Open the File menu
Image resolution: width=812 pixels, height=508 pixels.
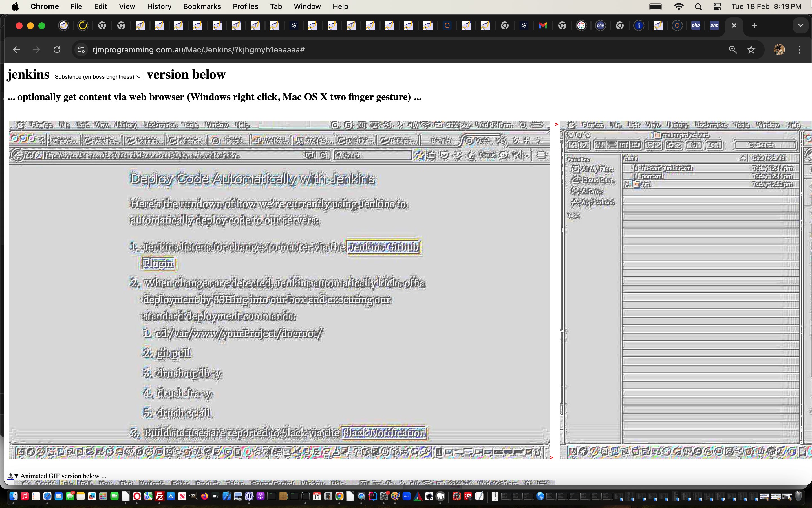76,6
